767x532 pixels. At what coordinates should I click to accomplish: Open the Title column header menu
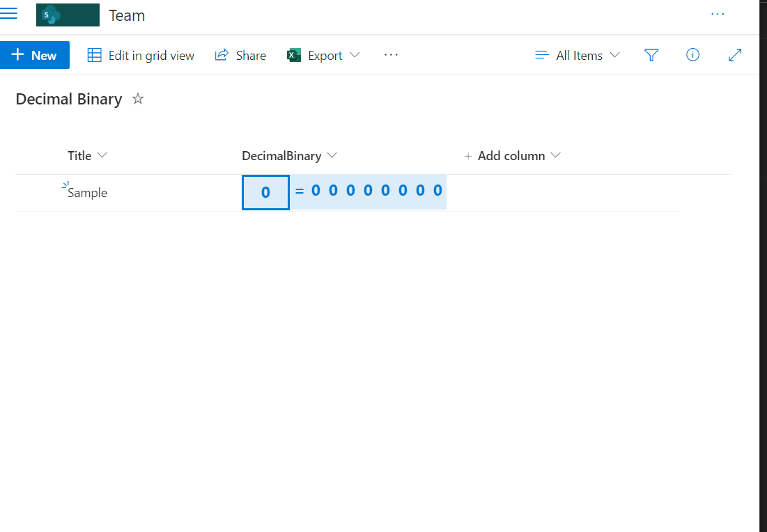point(87,155)
